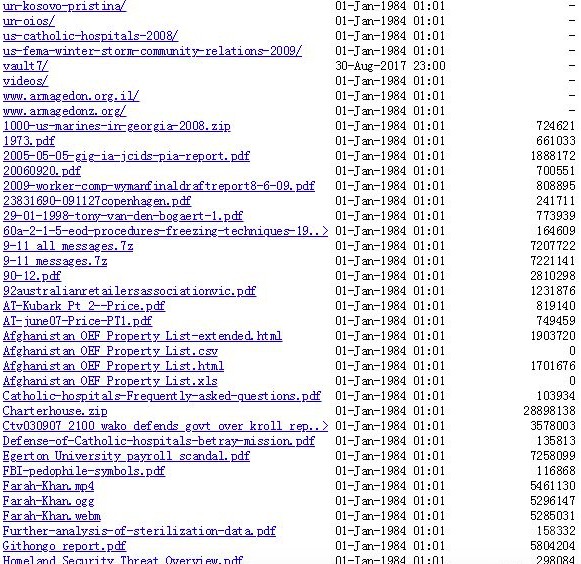Open Afghanistan_OEF_Property_List.csv link
Image resolution: width=581 pixels, height=564 pixels.
pyautogui.click(x=110, y=351)
